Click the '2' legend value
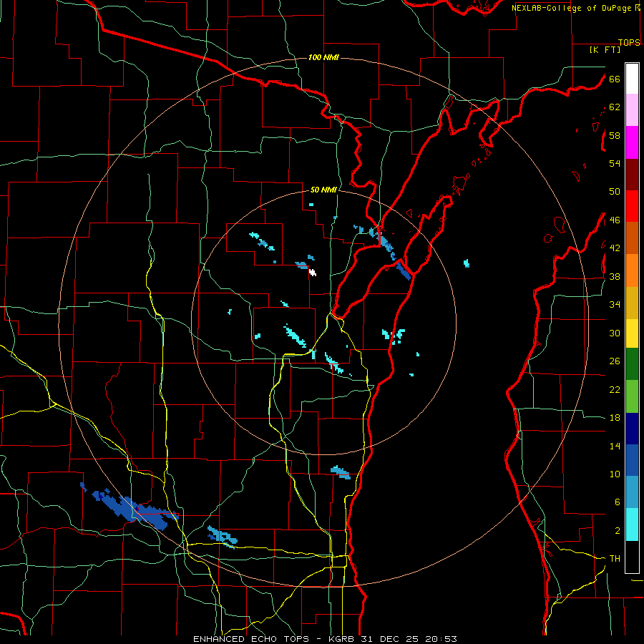The width and height of the screenshot is (644, 644). coord(618,531)
